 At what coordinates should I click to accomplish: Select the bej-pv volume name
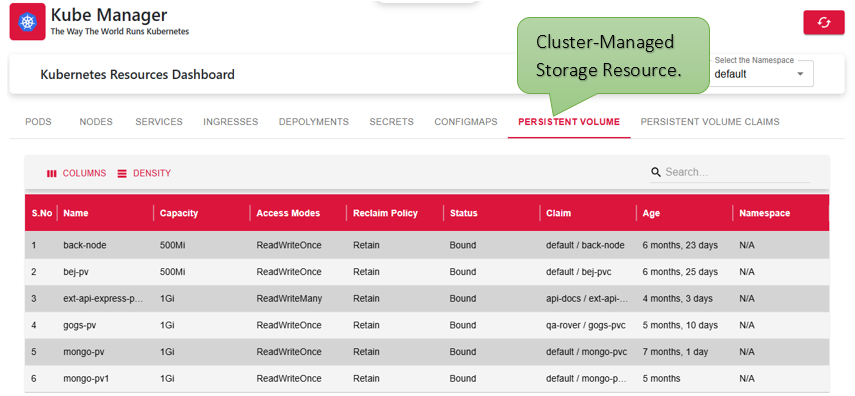click(77, 272)
